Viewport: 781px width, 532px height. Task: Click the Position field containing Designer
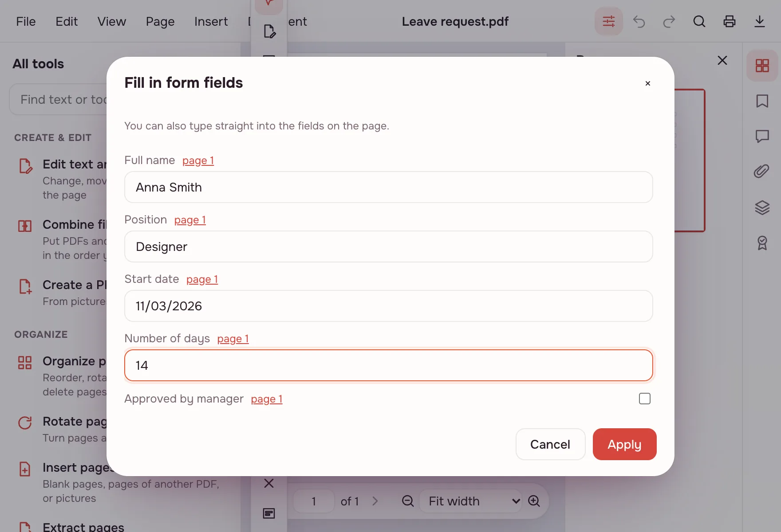(x=389, y=246)
